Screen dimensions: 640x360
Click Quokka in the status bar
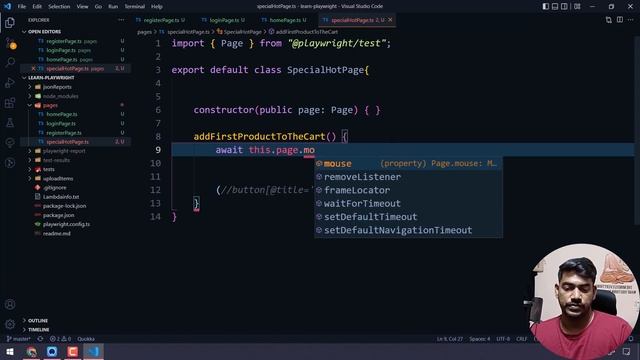point(86,339)
